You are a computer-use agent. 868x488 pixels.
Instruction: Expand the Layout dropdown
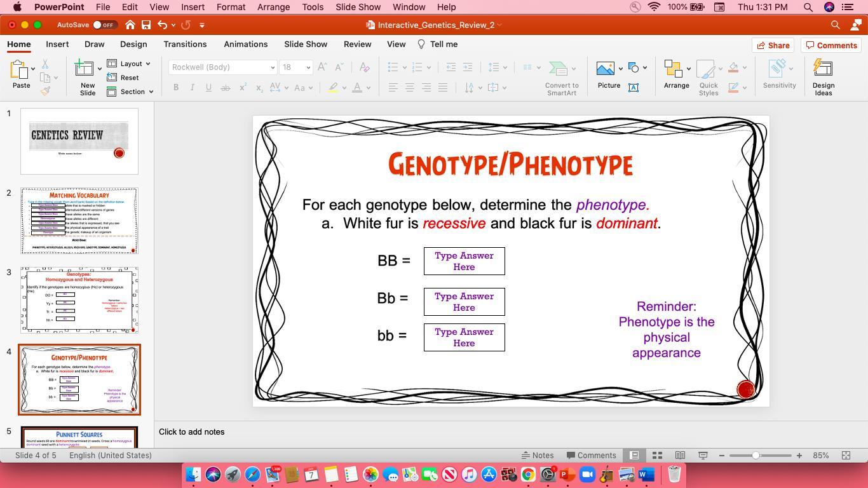[130, 64]
